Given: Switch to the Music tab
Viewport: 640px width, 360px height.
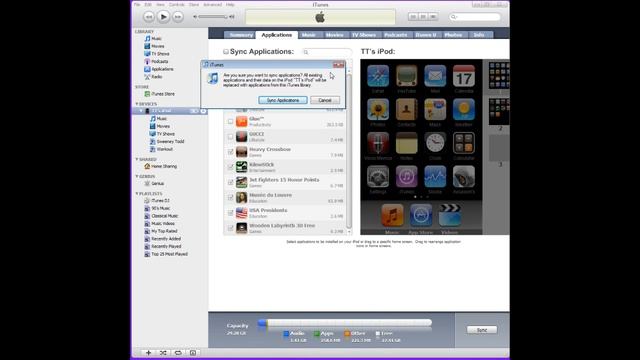Looking at the screenshot, I should [x=309, y=35].
